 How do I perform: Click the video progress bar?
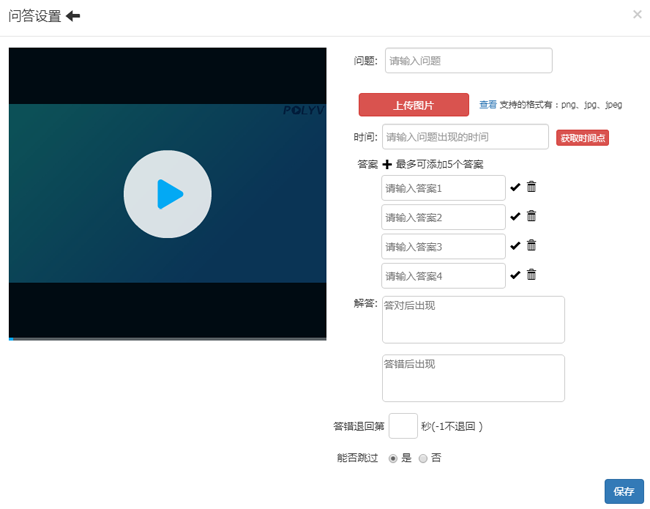(x=168, y=338)
